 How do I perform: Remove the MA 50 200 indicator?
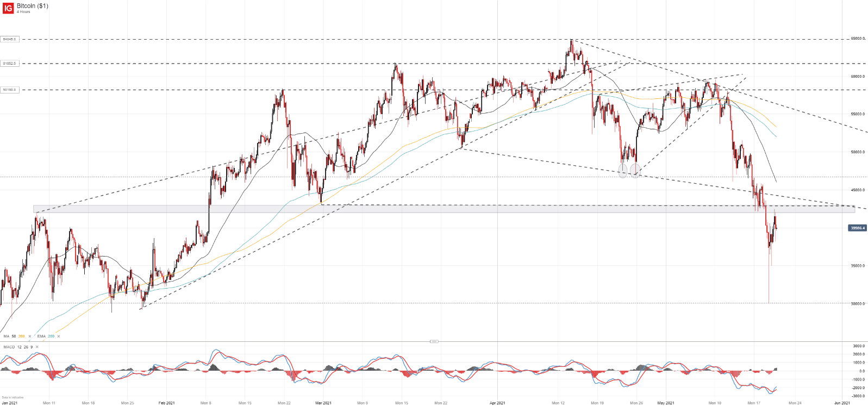[x=30, y=336]
